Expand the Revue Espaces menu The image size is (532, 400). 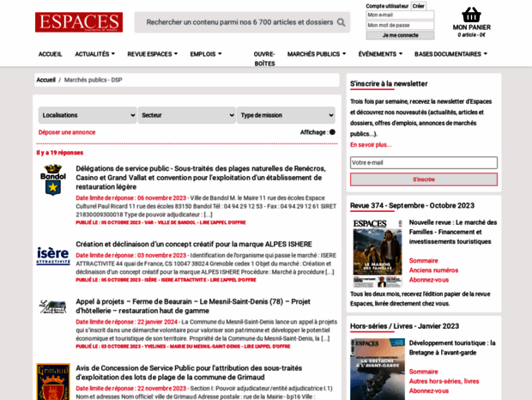pyautogui.click(x=153, y=54)
